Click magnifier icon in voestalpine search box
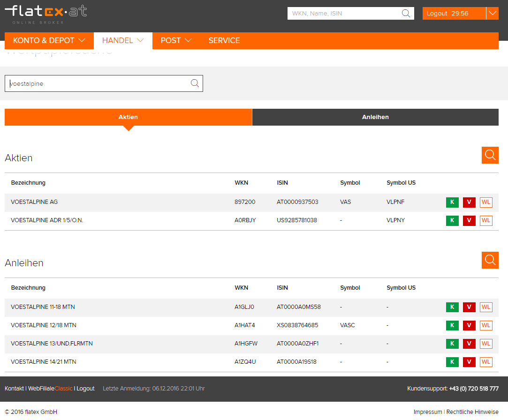The image size is (508, 420). click(195, 83)
